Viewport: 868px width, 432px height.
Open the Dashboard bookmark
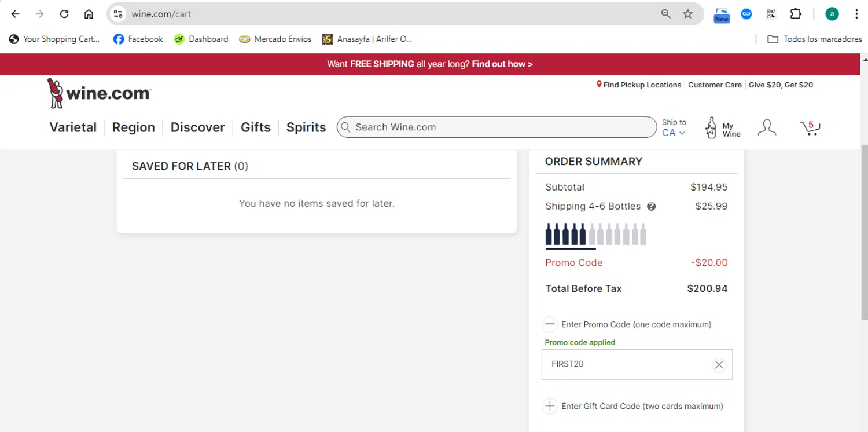coord(201,39)
